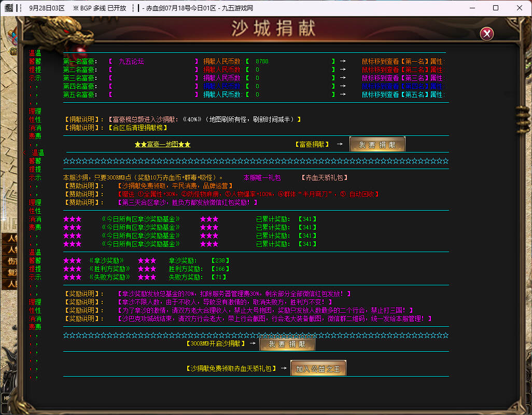Click 我要捐献 button beside 300RMB开启沙捐献
Image resolution: width=532 pixels, height=415 pixels.
(x=287, y=344)
